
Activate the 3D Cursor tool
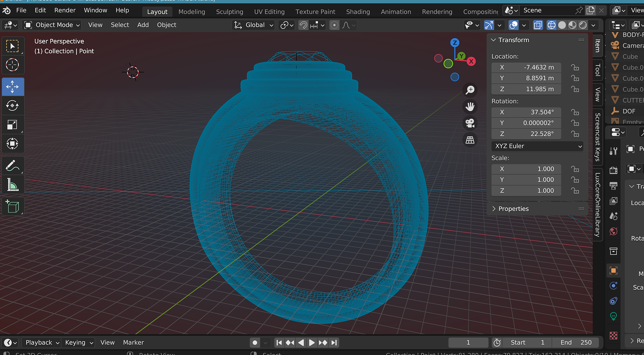(13, 65)
